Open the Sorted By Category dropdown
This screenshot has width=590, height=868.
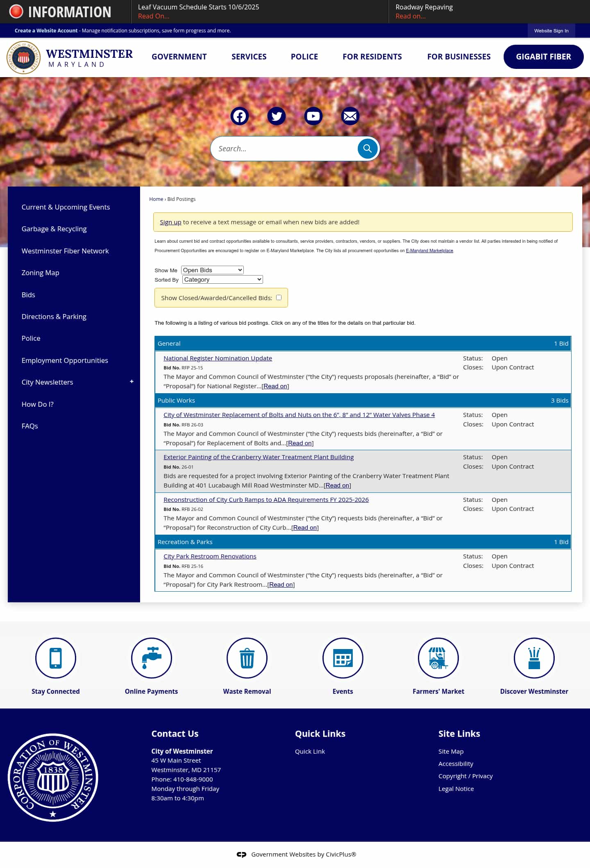click(x=222, y=280)
